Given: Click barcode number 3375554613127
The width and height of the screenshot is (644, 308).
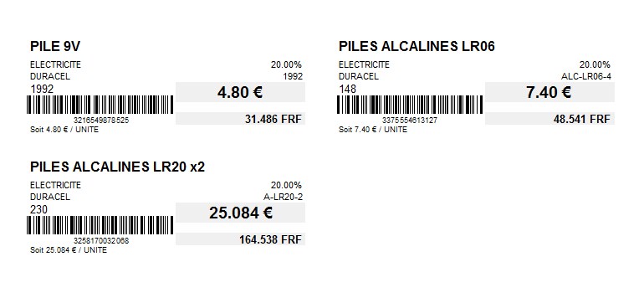Looking at the screenshot, I should point(410,121).
